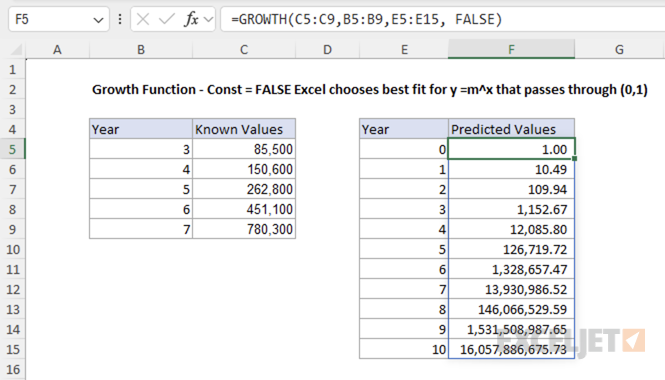
Task: Select cell E5, the year 0 beside 1.00
Action: tap(404, 149)
